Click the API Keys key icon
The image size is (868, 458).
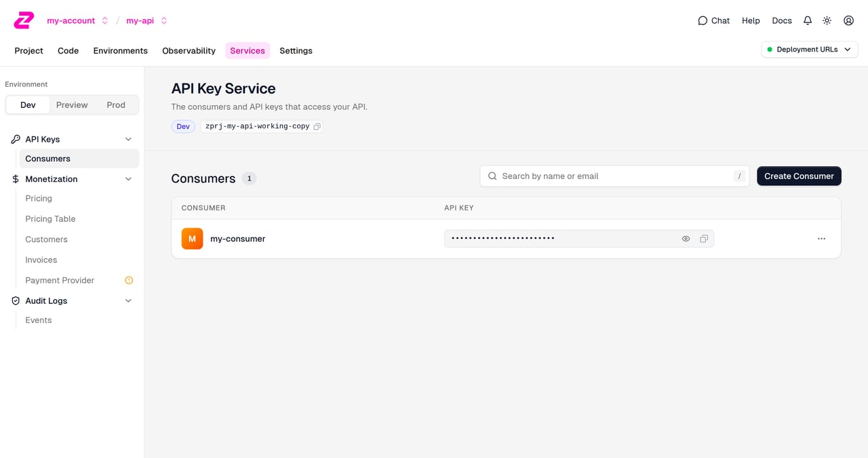[16, 139]
